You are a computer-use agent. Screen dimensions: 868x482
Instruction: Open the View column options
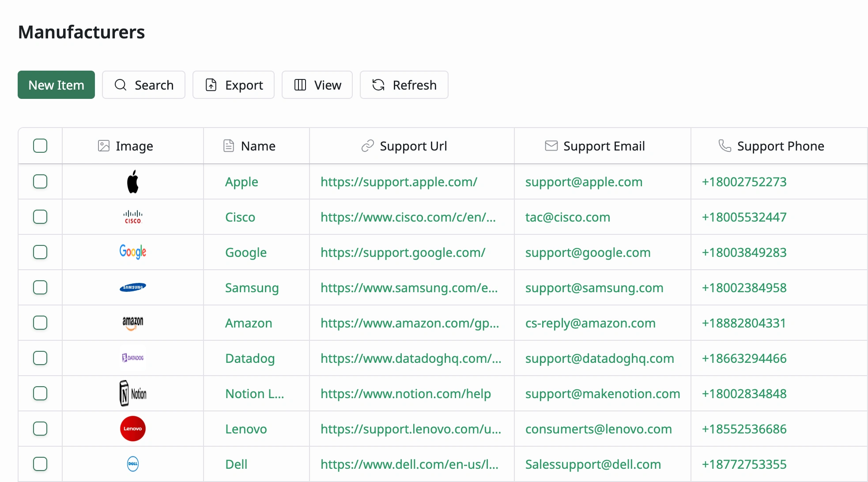coord(317,85)
